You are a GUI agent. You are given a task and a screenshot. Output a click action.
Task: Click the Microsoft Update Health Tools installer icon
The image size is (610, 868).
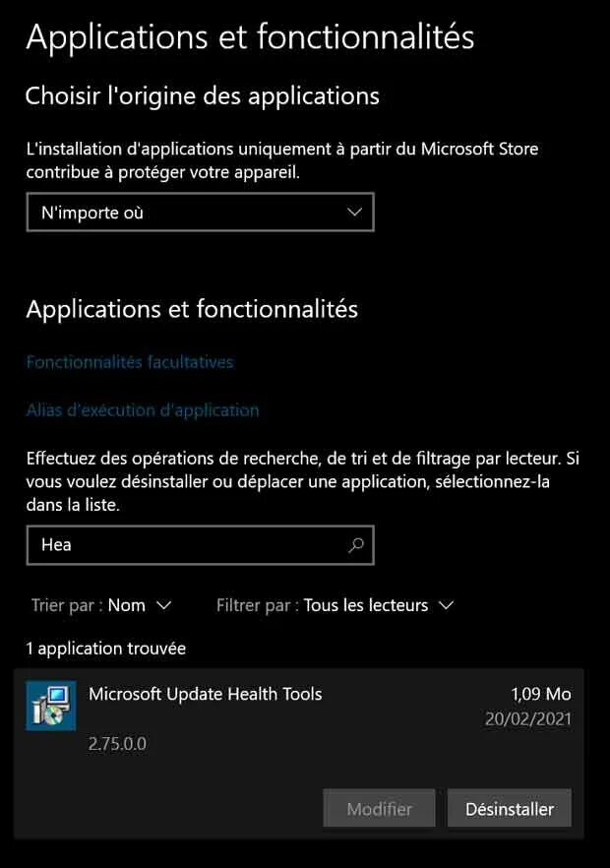[51, 706]
